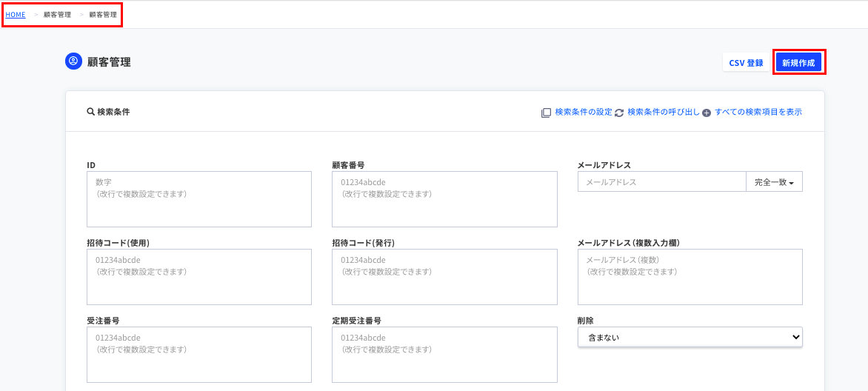Focus the ID text area
Image resolution: width=868 pixels, height=391 pixels.
tap(199, 199)
